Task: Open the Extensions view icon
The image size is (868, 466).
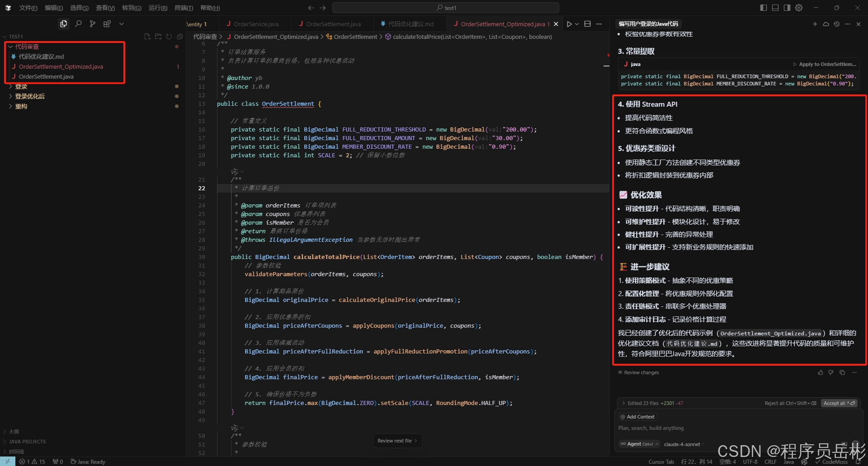Action: click(107, 24)
